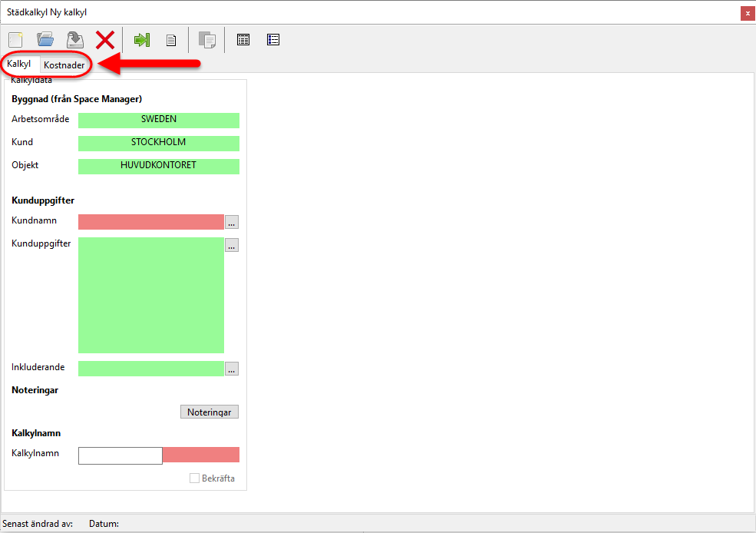Select the Kalkyl tab

[19, 65]
